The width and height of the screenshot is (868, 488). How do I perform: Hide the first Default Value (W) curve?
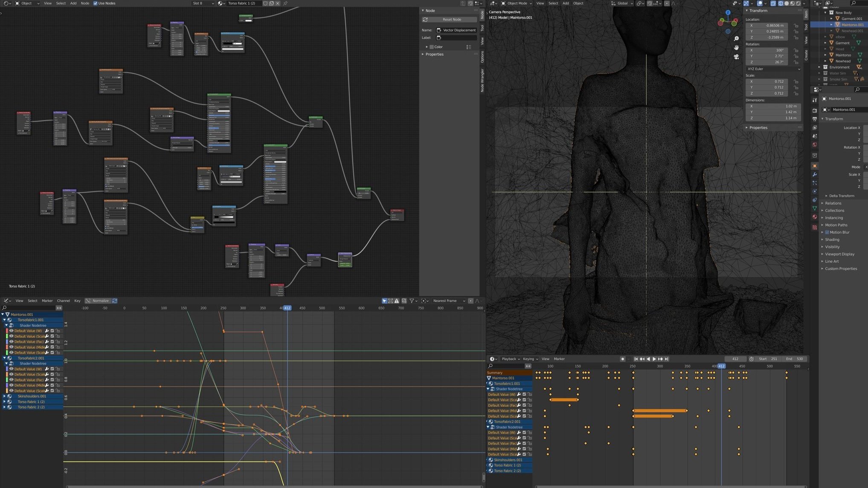[x=12, y=331]
